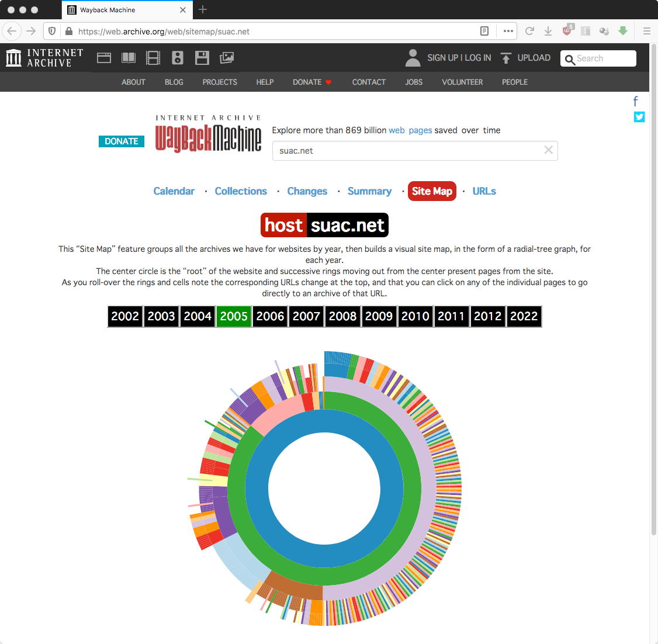
Task: Select the Site Map tab
Action: [432, 191]
